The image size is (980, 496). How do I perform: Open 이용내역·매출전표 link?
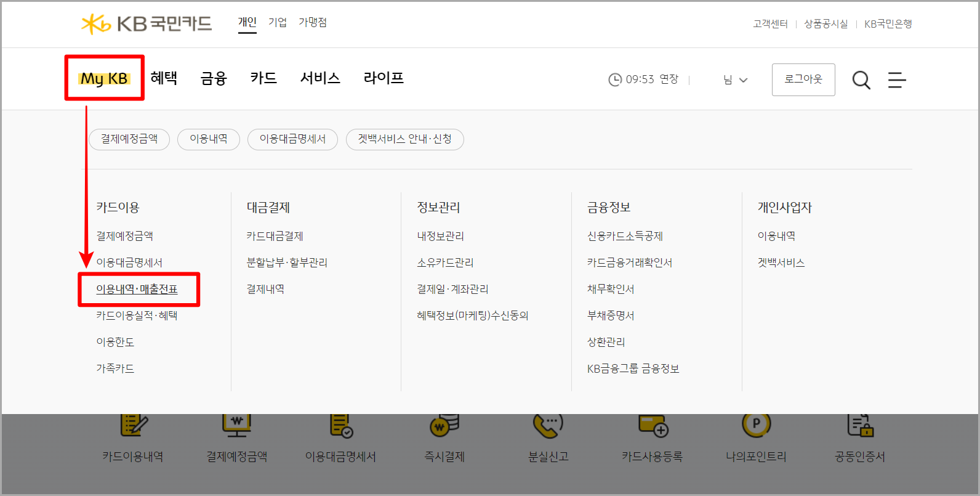(137, 289)
